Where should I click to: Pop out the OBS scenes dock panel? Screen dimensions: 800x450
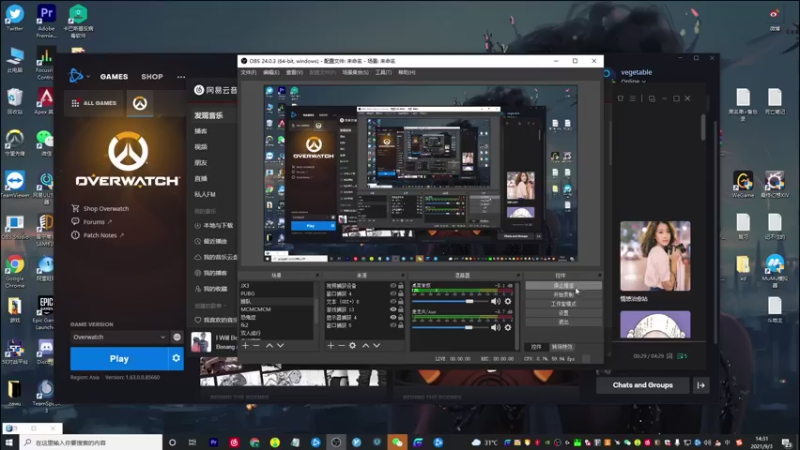click(x=317, y=276)
